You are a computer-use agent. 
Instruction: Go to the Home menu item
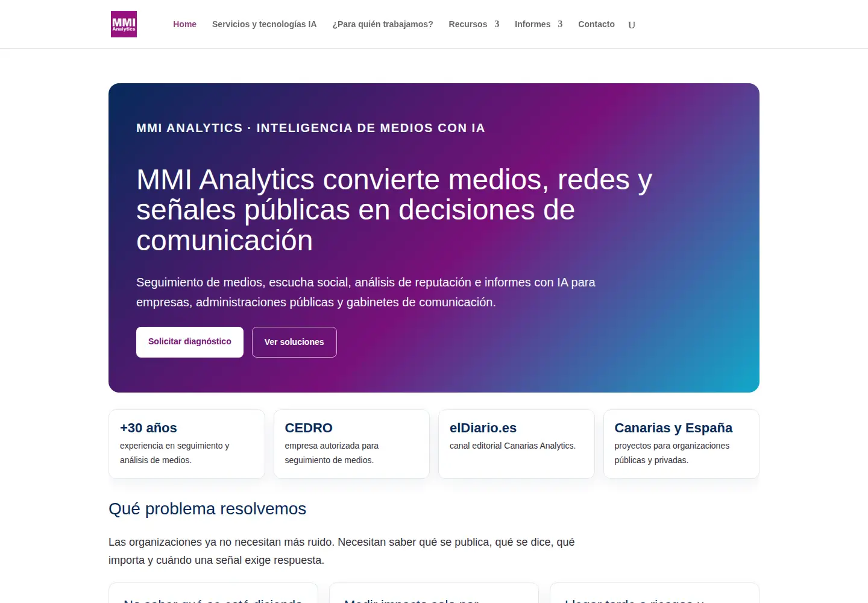184,24
